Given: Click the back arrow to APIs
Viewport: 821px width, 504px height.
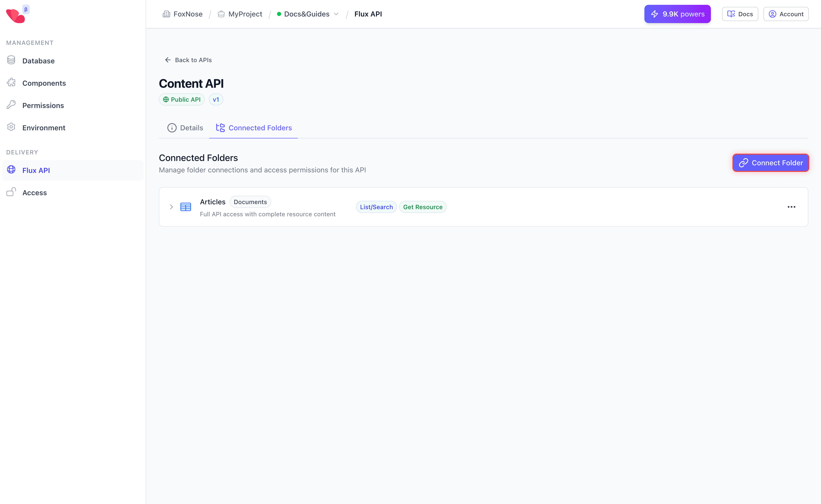Looking at the screenshot, I should tap(168, 60).
